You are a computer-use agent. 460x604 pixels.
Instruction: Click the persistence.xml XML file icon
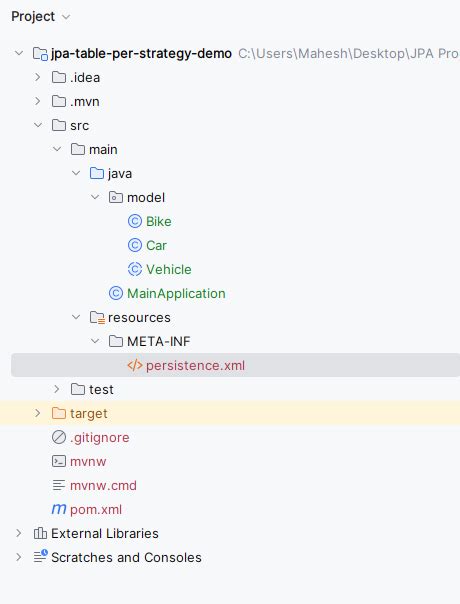pyautogui.click(x=135, y=365)
